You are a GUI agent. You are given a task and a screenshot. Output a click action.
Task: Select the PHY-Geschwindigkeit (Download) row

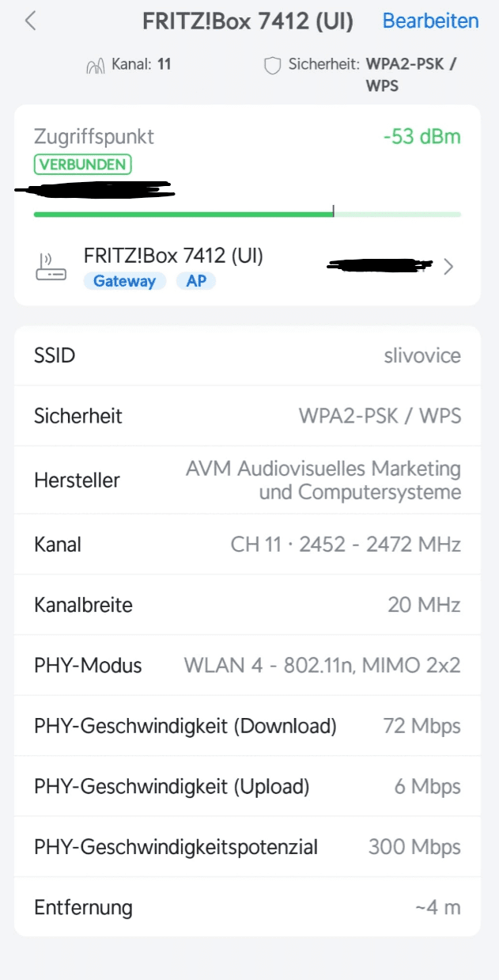[x=247, y=726]
